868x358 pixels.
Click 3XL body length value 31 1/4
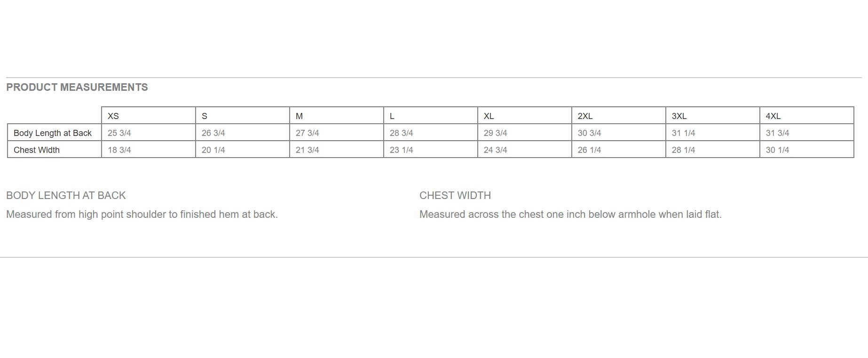tap(684, 133)
